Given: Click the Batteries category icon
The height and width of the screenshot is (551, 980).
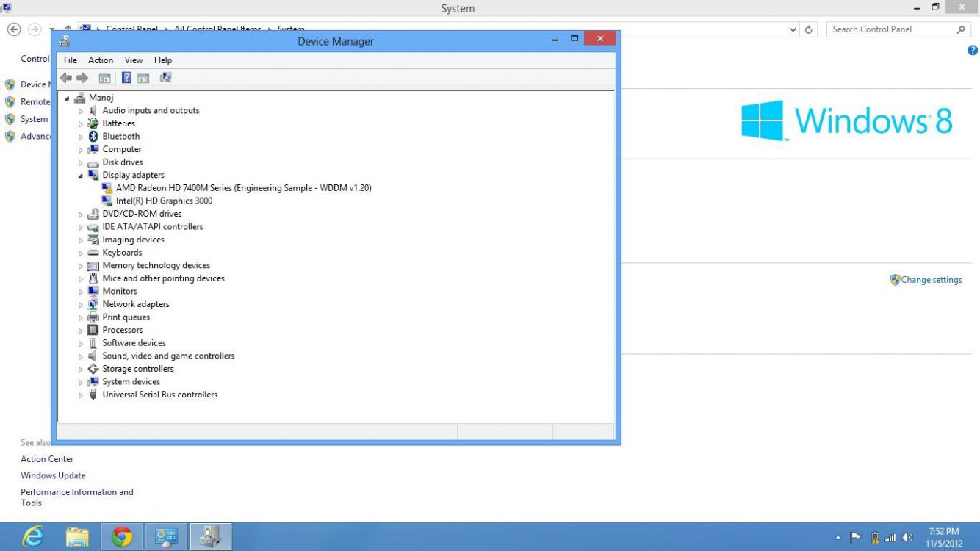Looking at the screenshot, I should (x=93, y=123).
